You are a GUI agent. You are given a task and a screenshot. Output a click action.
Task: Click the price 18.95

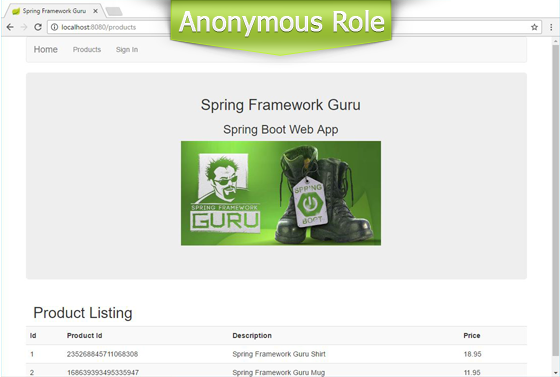(x=472, y=354)
